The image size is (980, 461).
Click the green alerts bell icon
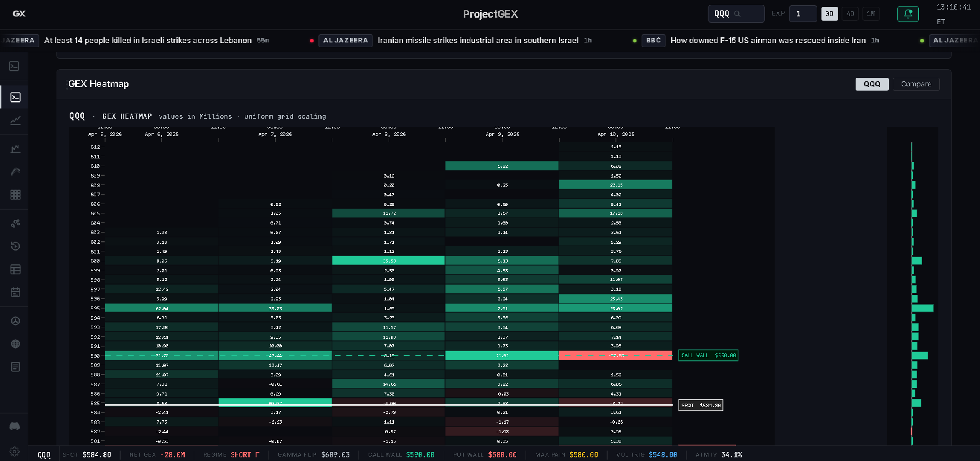pos(908,14)
